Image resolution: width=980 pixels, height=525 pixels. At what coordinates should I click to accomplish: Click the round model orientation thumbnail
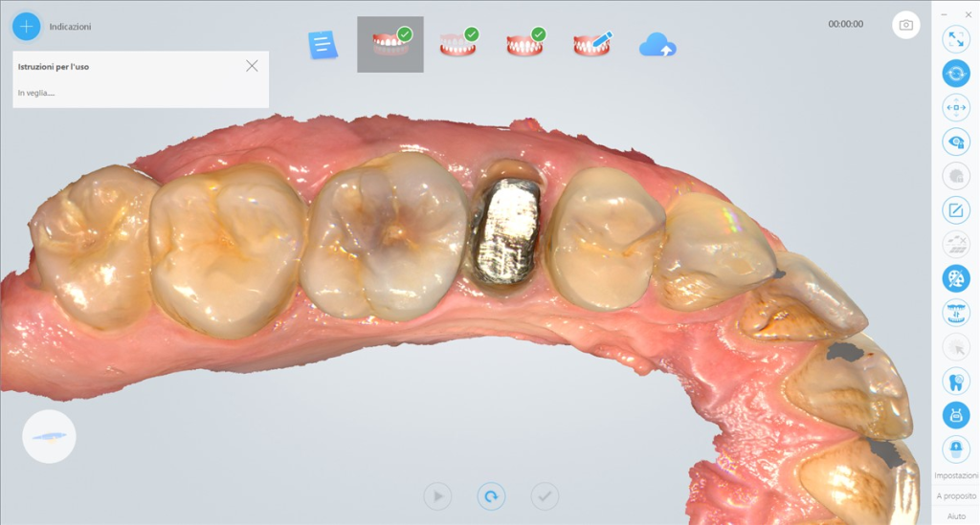coord(49,436)
